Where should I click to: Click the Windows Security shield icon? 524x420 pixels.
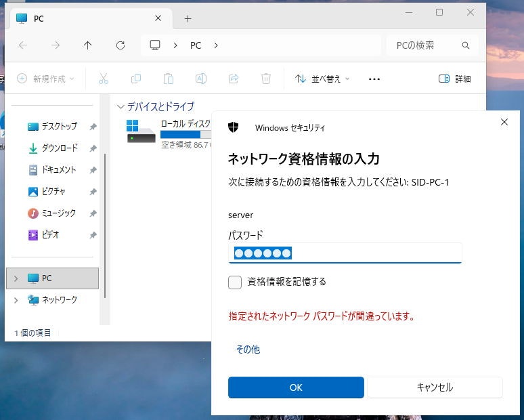point(234,127)
